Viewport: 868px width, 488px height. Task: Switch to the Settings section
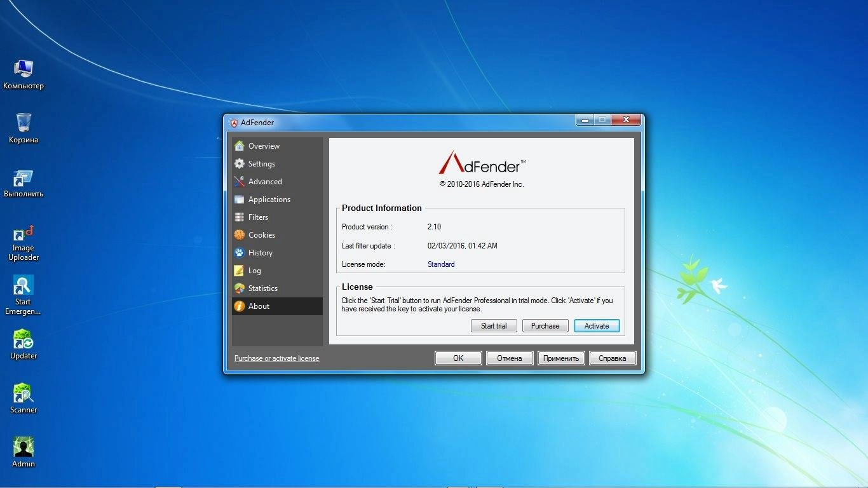click(277, 163)
